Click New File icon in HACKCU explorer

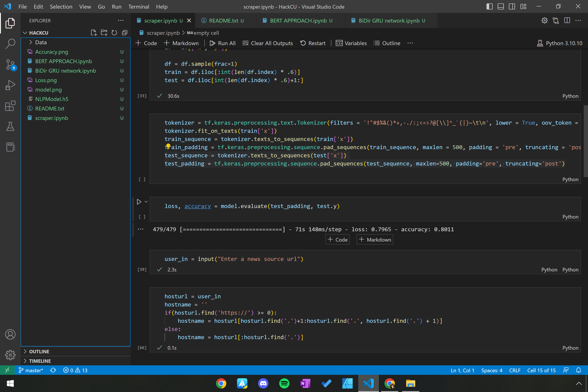(94, 33)
